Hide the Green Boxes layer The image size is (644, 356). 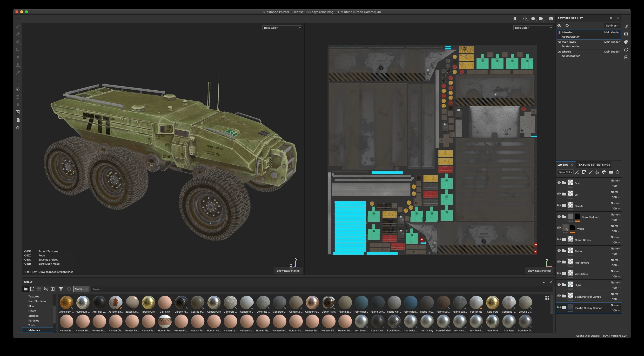coord(559,239)
